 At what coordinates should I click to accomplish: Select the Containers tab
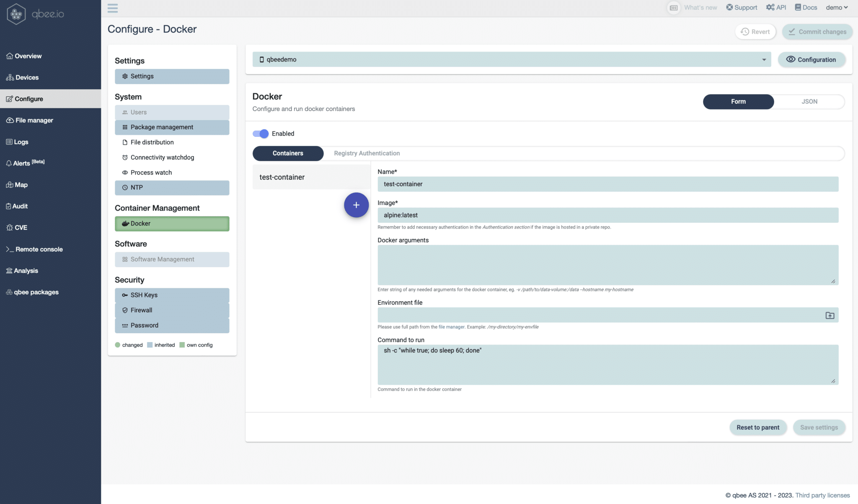(288, 153)
